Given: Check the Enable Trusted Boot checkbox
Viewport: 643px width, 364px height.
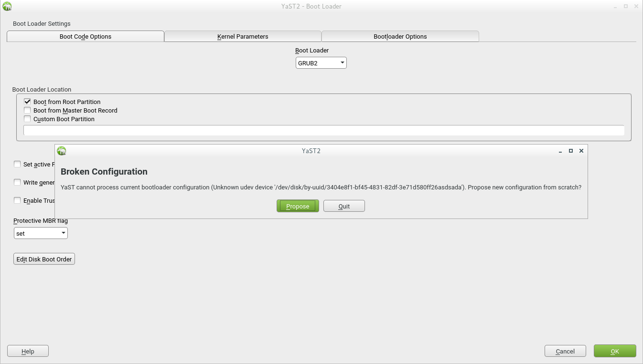Looking at the screenshot, I should [17, 200].
